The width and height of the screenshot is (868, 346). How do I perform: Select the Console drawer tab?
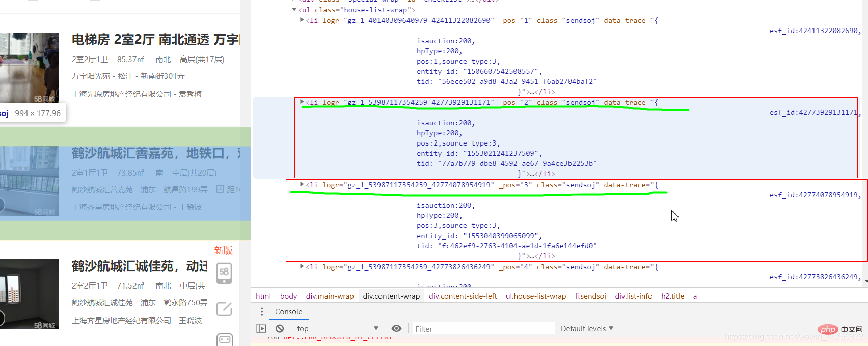pyautogui.click(x=288, y=312)
